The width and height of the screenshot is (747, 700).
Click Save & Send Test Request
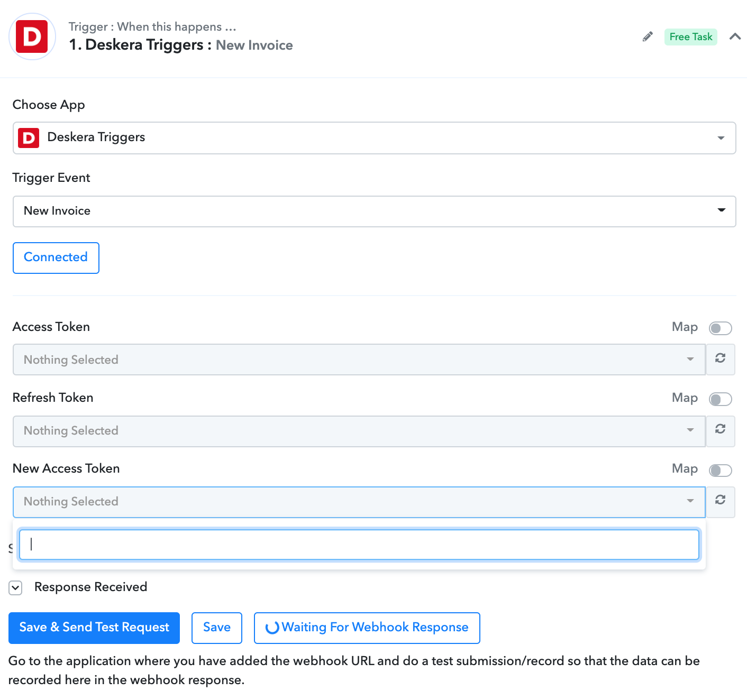point(94,628)
